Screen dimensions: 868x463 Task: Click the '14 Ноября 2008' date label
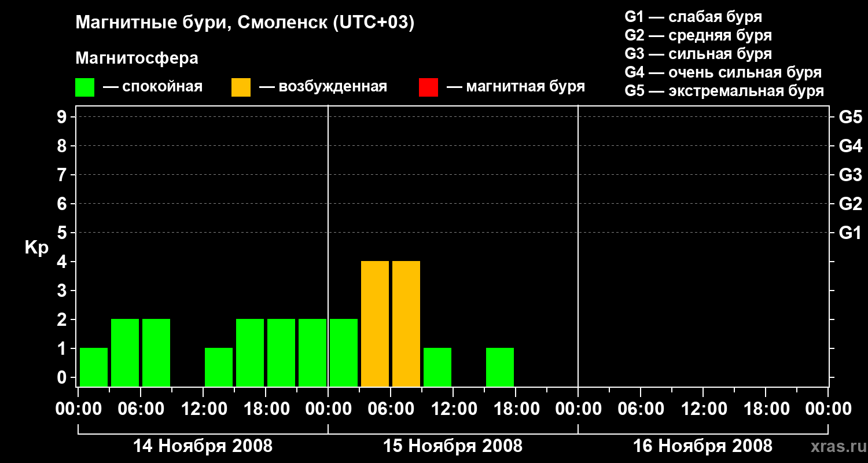tap(203, 446)
